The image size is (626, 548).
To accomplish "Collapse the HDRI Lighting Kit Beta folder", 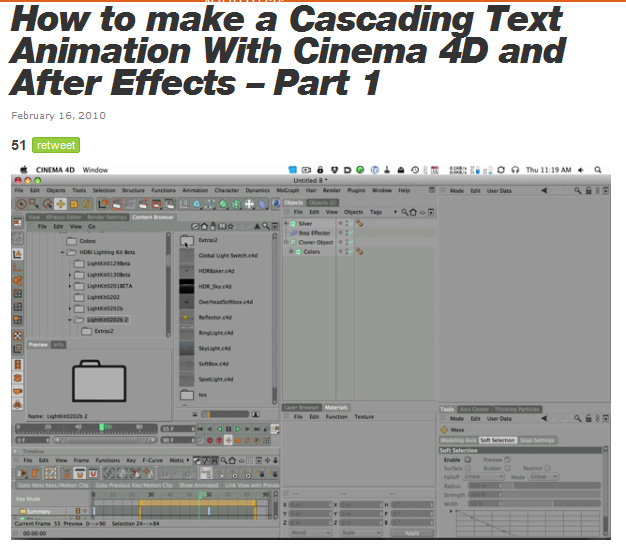I will tap(62, 252).
